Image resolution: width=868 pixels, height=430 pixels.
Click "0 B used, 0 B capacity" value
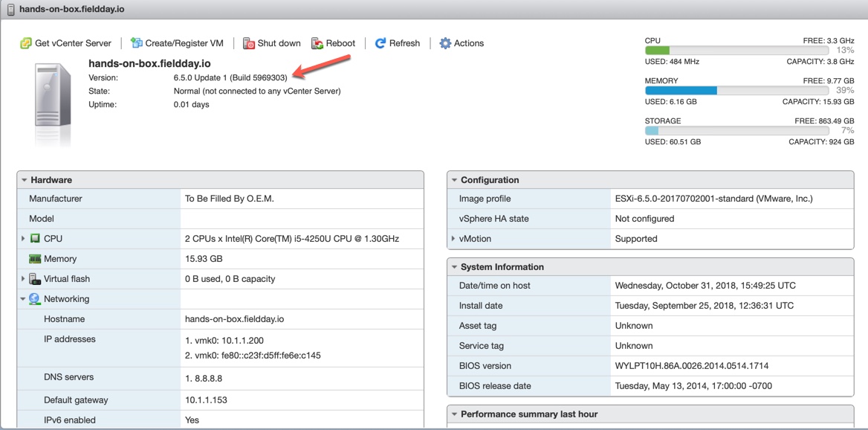pos(230,279)
